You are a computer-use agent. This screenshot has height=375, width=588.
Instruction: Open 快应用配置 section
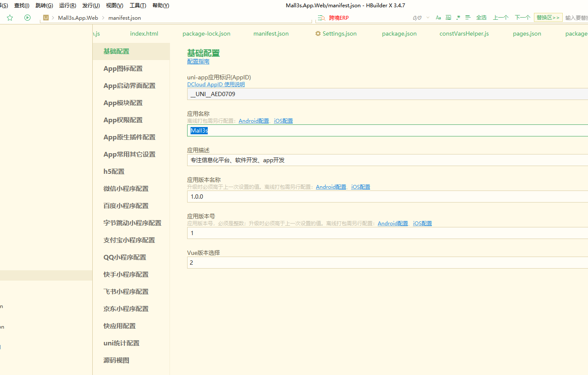(x=131, y=326)
